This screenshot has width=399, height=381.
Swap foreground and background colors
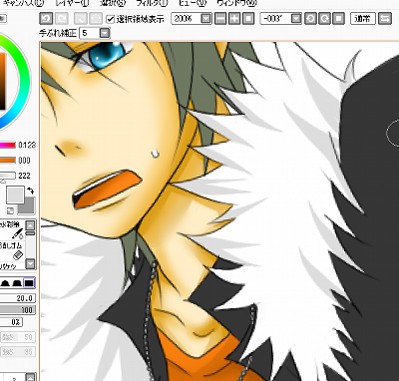tap(30, 190)
